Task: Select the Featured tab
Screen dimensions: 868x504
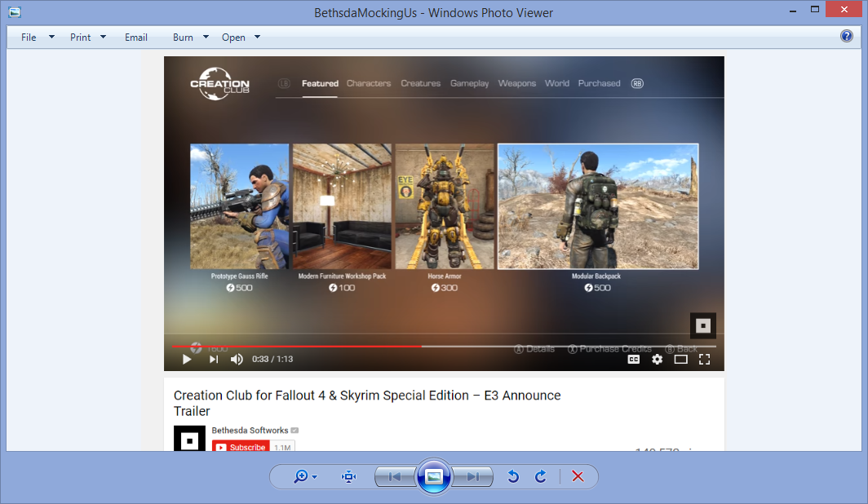Action: 320,83
